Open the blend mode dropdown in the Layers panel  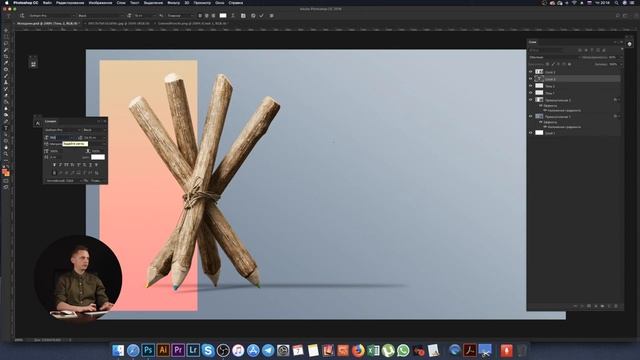[x=553, y=58]
